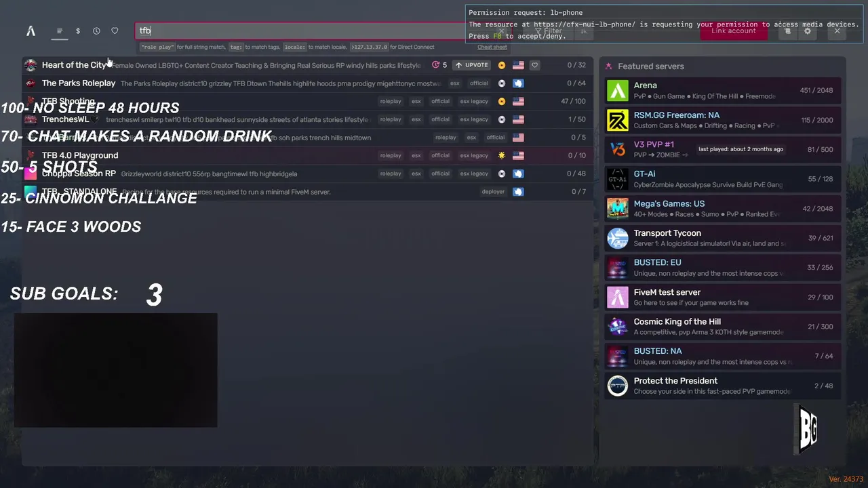Screen dimensions: 868x488
Task: Click 'esx legacy' tag on TFB Shooting row
Action: click(x=474, y=101)
